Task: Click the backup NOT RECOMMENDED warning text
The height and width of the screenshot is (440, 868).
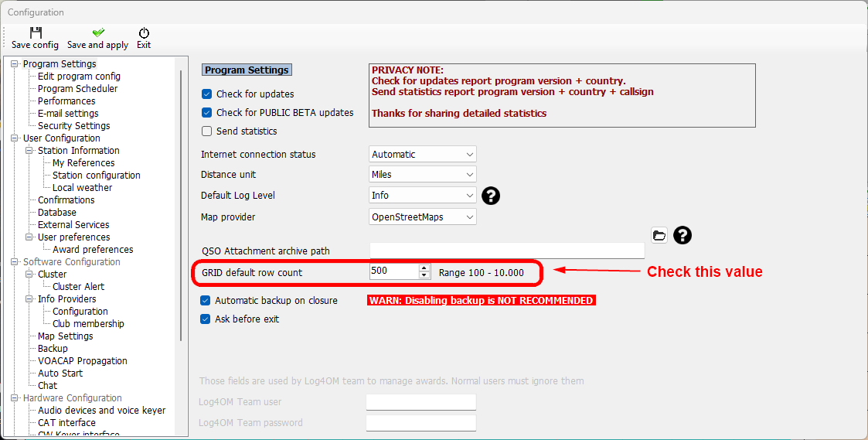Action: point(482,300)
